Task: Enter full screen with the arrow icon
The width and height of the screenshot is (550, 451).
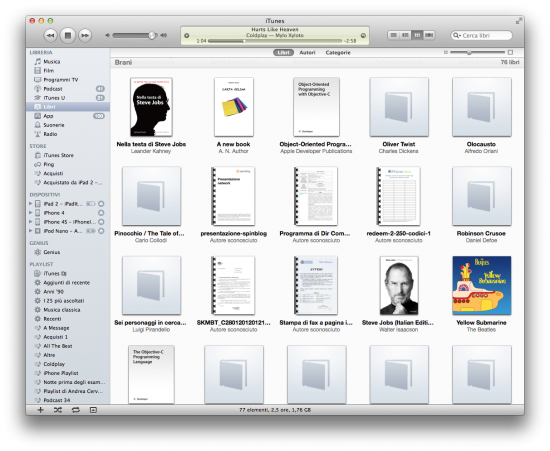Action: (x=518, y=21)
